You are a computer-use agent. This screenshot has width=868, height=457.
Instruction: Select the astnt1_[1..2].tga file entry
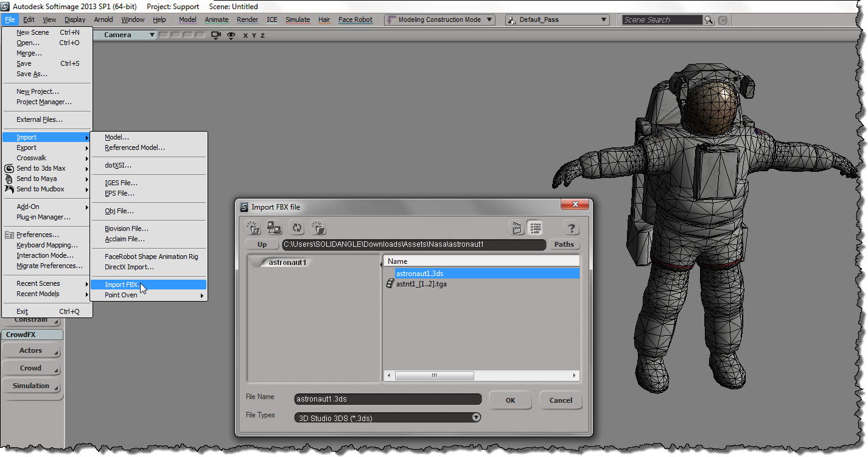click(x=421, y=284)
